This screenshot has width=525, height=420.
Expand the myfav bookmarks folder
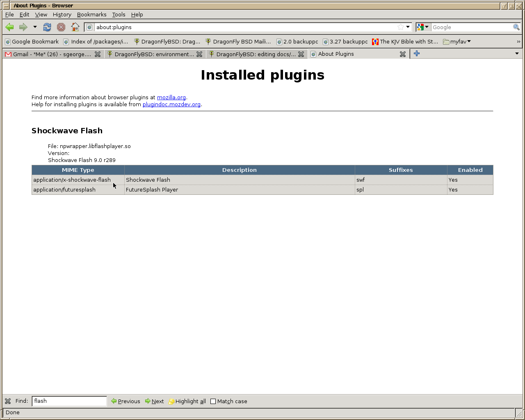[x=457, y=41]
